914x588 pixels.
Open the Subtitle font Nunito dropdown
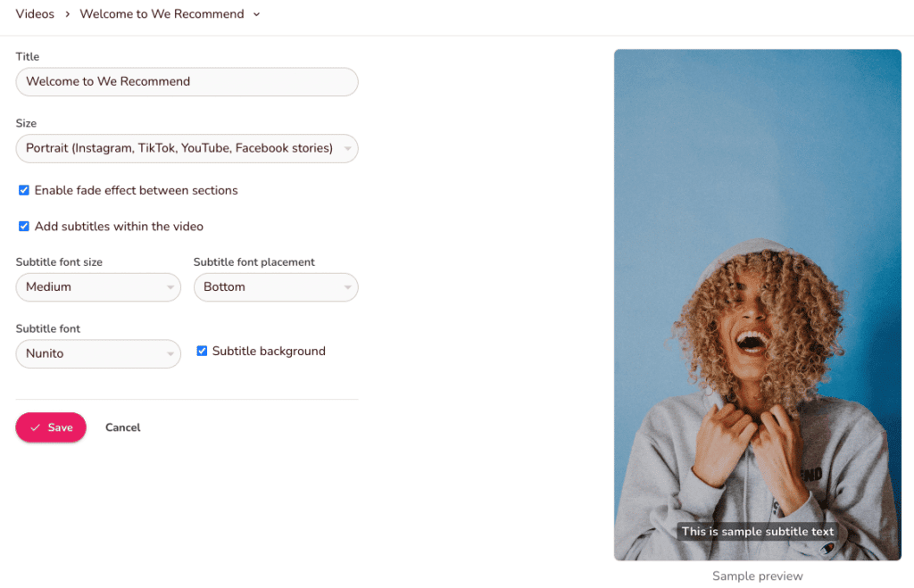(98, 353)
